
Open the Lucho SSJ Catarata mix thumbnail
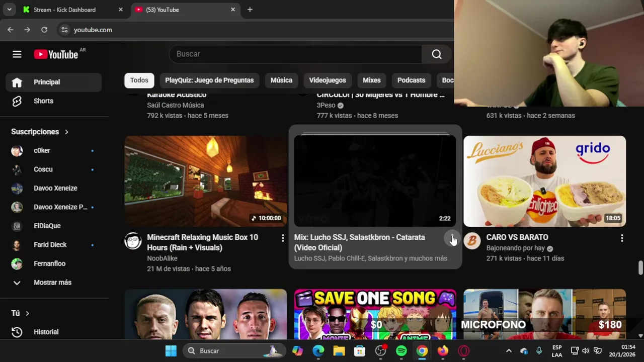coord(375,181)
